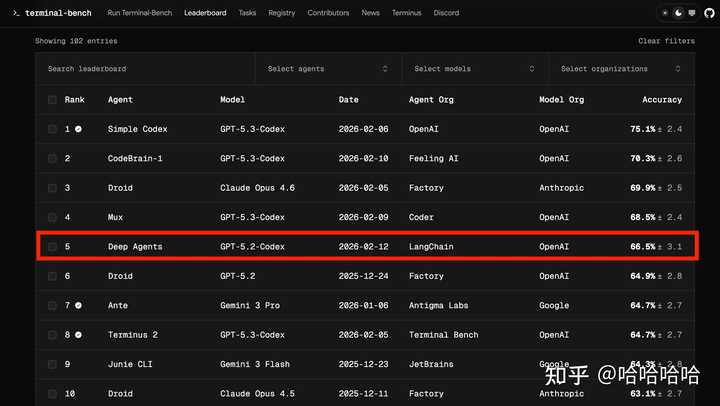The image size is (720, 406).
Task: Click Clear filters button
Action: 666,41
